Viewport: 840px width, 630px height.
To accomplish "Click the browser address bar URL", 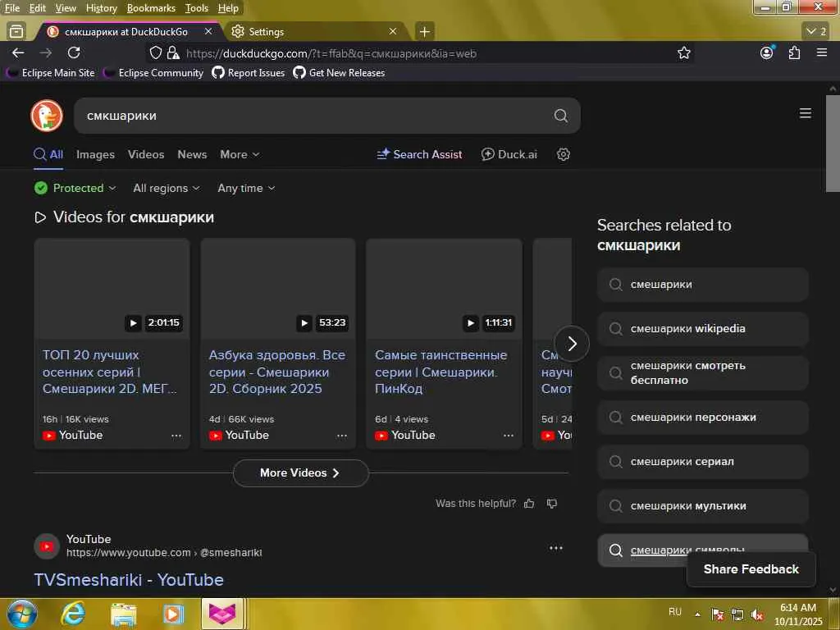I will [x=331, y=53].
